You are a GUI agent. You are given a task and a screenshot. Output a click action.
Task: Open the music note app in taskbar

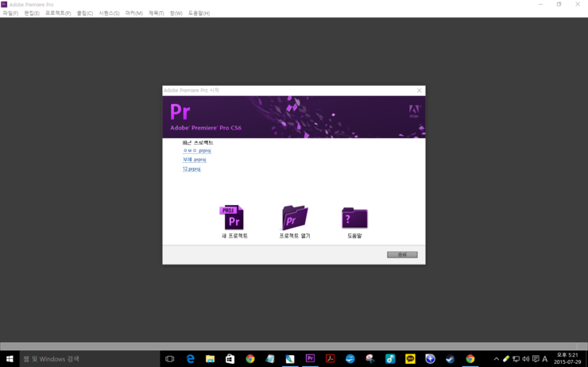[390, 359]
